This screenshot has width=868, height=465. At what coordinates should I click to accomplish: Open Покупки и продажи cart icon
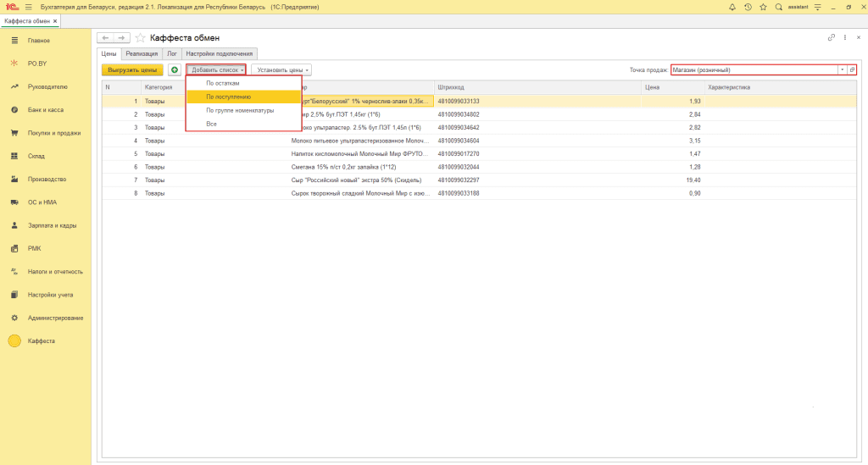pos(14,133)
